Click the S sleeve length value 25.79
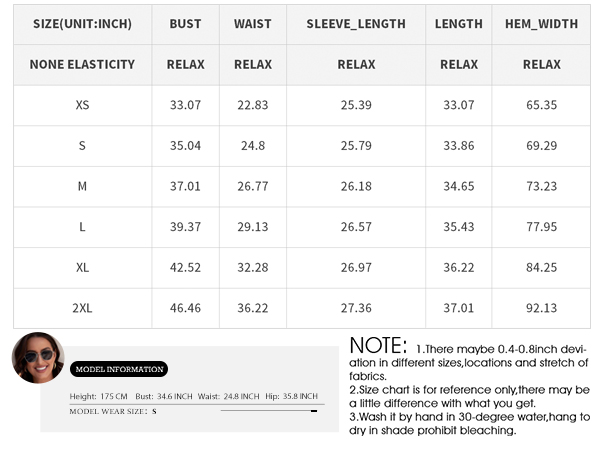This screenshot has width=600, height=450. [356, 146]
